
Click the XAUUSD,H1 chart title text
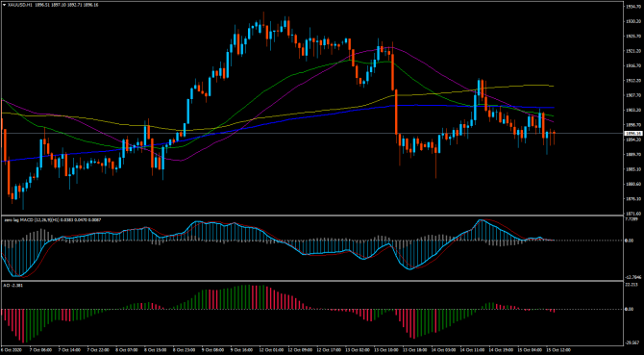(x=17, y=5)
